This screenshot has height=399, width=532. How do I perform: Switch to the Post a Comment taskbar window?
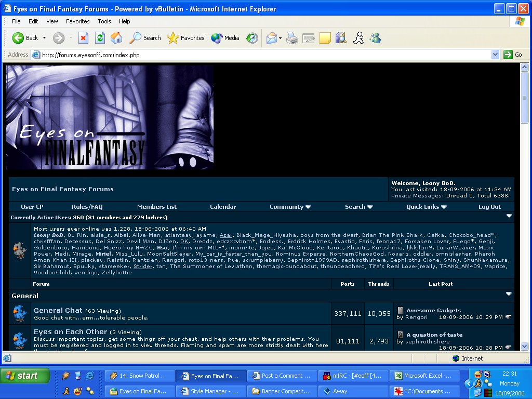point(282,376)
